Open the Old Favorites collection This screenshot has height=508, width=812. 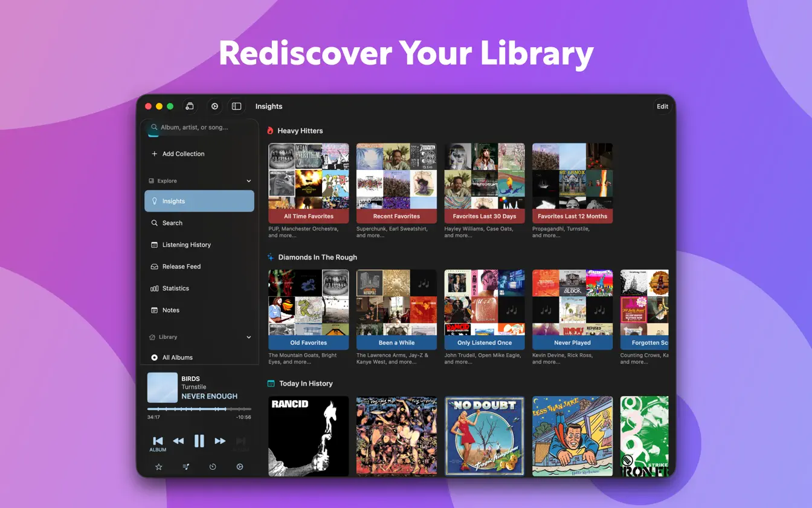tap(309, 310)
